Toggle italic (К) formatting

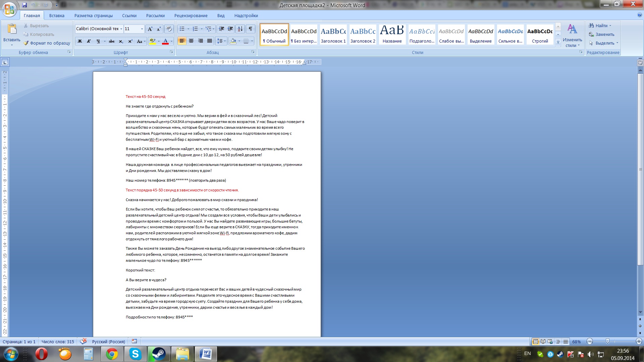pos(89,41)
